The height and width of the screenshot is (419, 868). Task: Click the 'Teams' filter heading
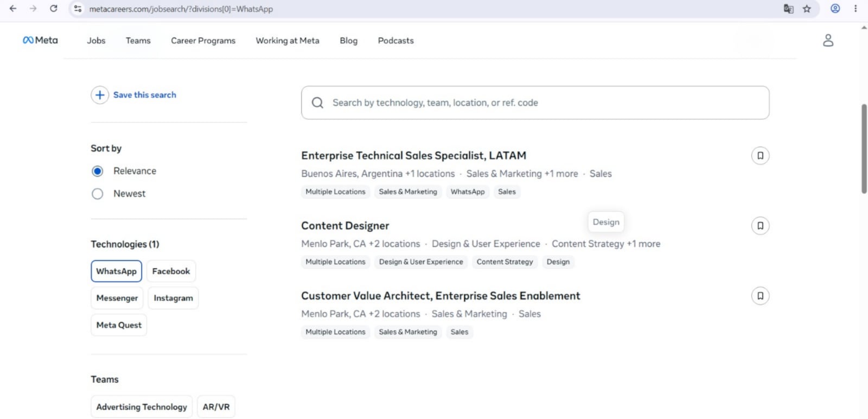[104, 379]
